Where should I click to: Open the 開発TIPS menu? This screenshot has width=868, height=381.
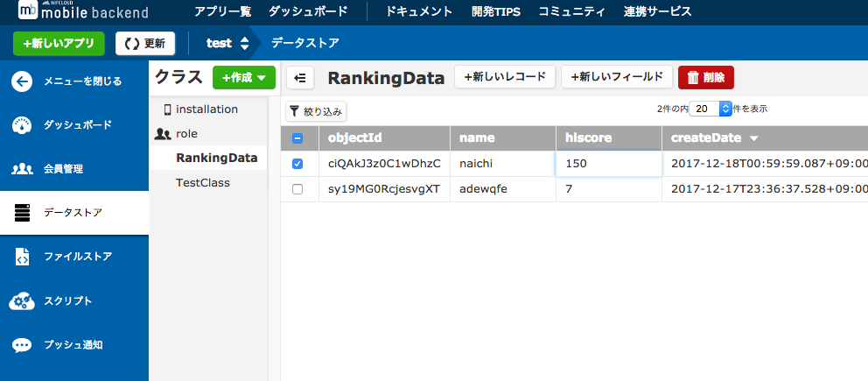click(x=496, y=11)
